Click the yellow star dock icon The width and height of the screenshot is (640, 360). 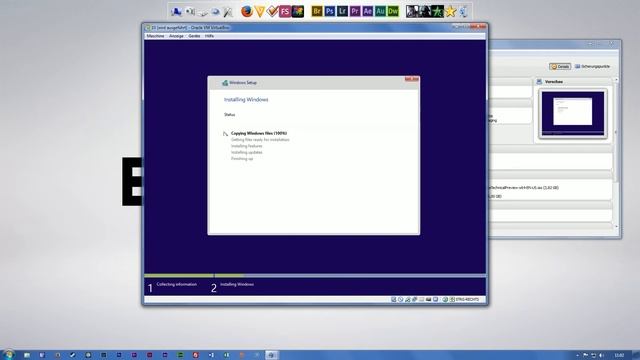coord(450,11)
